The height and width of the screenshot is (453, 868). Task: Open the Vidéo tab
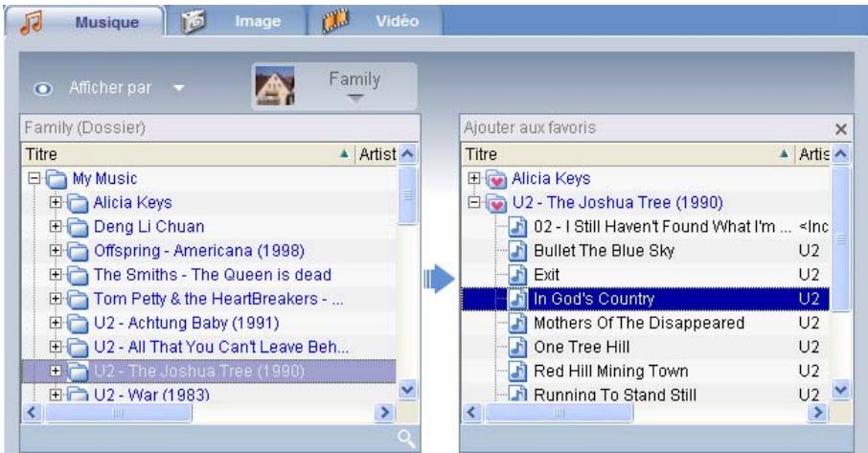click(x=376, y=21)
